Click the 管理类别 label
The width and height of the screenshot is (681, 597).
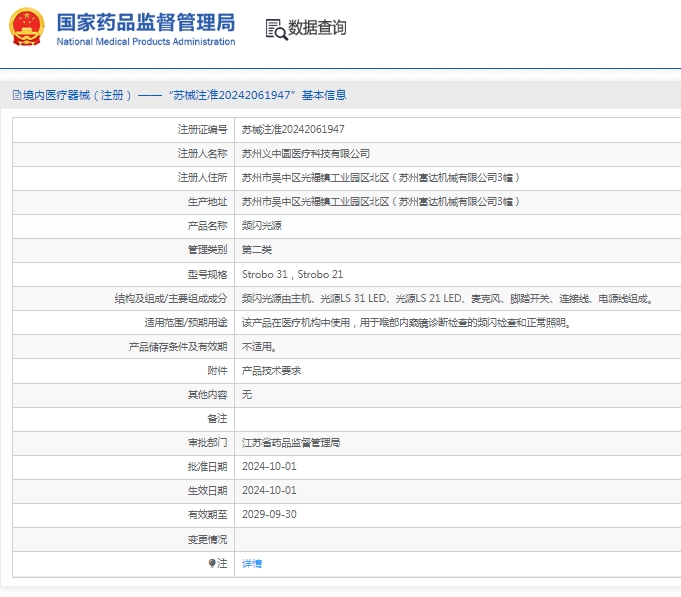(208, 250)
